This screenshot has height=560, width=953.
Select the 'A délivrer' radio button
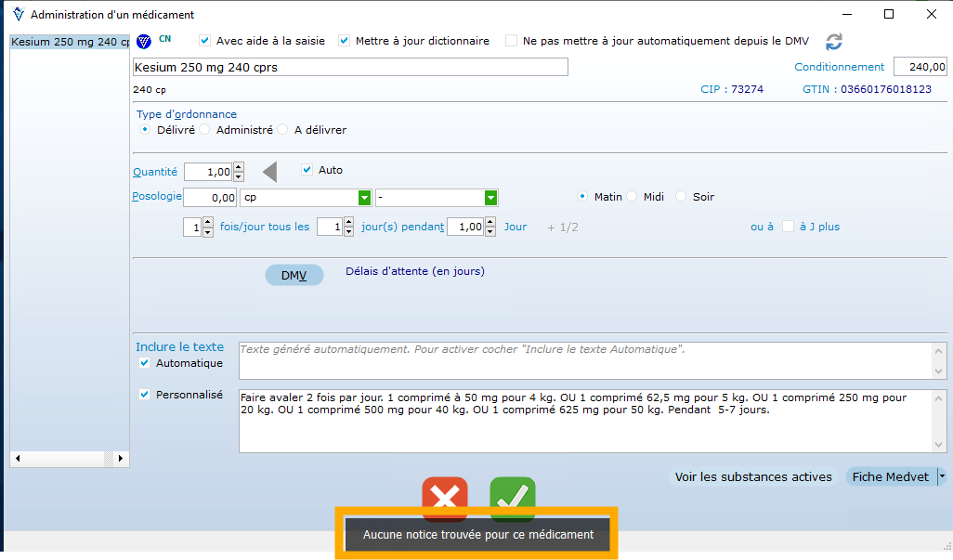click(x=282, y=129)
